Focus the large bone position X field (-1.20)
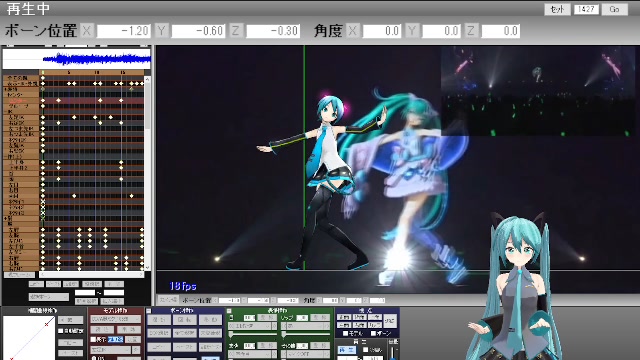 [x=124, y=31]
